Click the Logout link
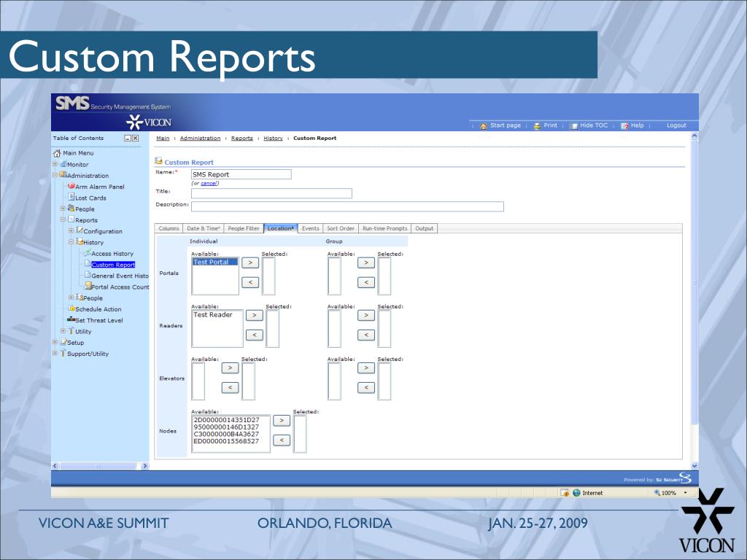The height and width of the screenshot is (560, 747). [x=676, y=125]
